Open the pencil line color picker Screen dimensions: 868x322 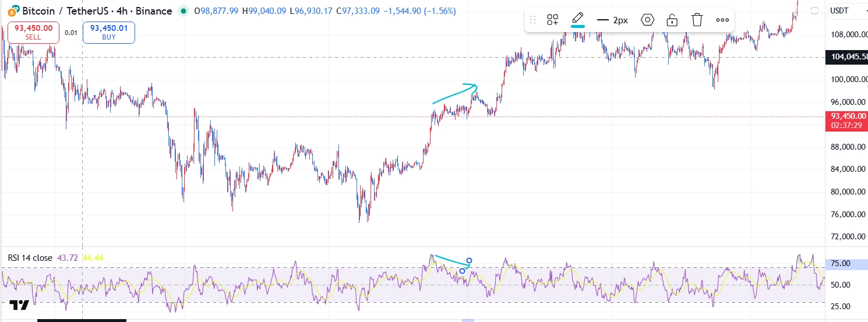[x=578, y=20]
